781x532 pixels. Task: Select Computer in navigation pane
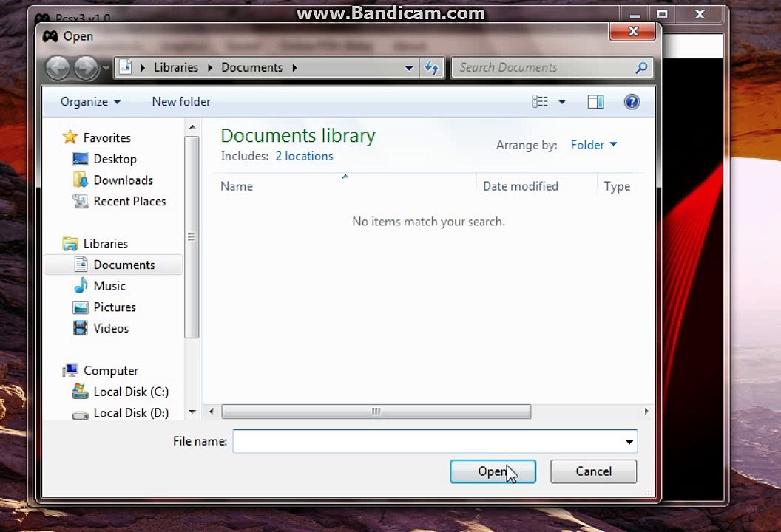click(111, 370)
